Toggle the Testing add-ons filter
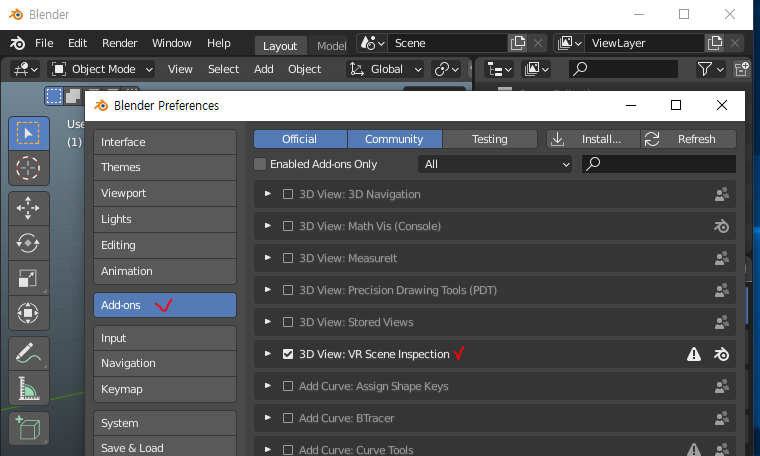Viewport: 760px width, 456px height. (x=490, y=139)
